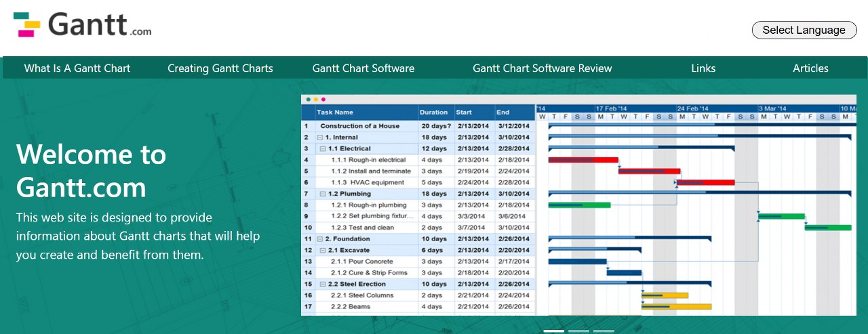
Task: Click the Start column header
Action: [x=473, y=112]
